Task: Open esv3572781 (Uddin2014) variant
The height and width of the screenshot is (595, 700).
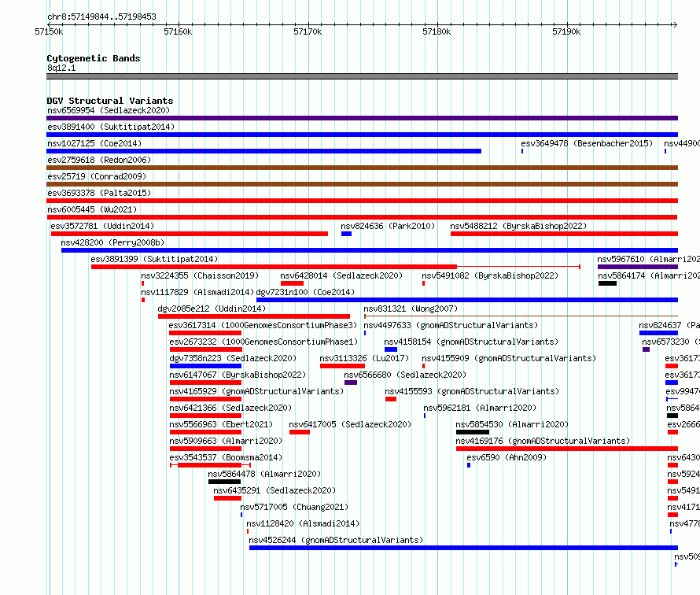Action: [102, 226]
